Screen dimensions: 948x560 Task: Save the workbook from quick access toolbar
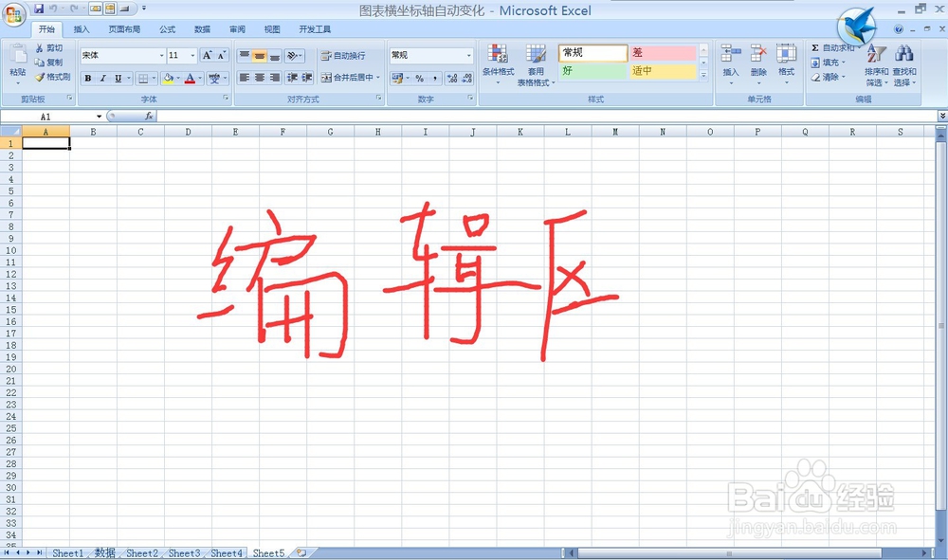coord(39,9)
